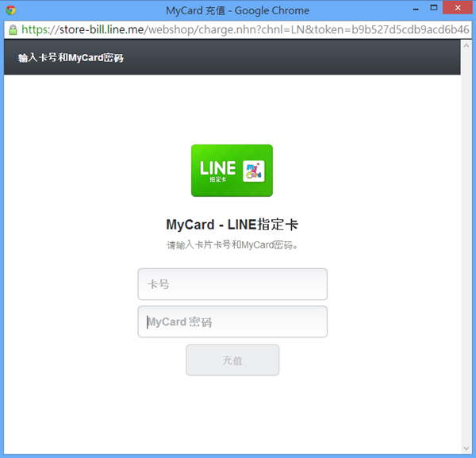476x458 pixels.
Task: Click the scrollbar down arrow
Action: [x=466, y=448]
